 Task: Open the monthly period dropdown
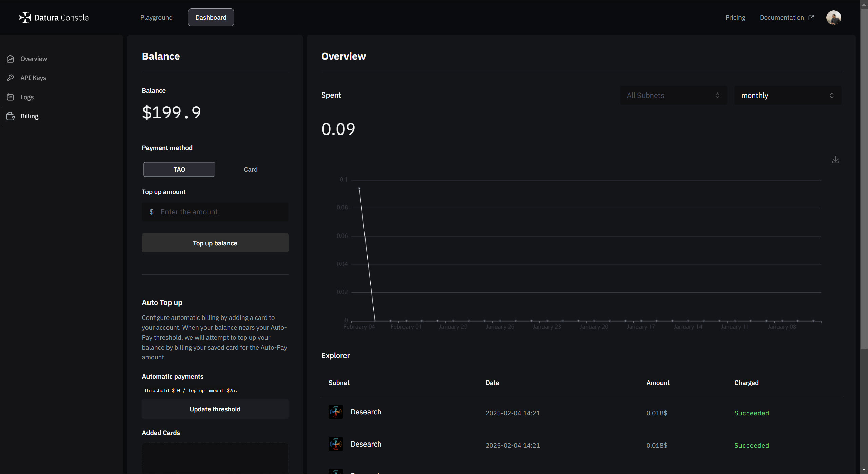point(787,96)
